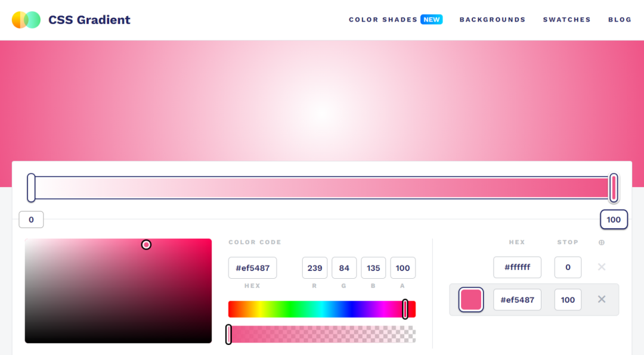Select the white gradient stop handle at 0
Image resolution: width=644 pixels, height=355 pixels.
tap(31, 188)
